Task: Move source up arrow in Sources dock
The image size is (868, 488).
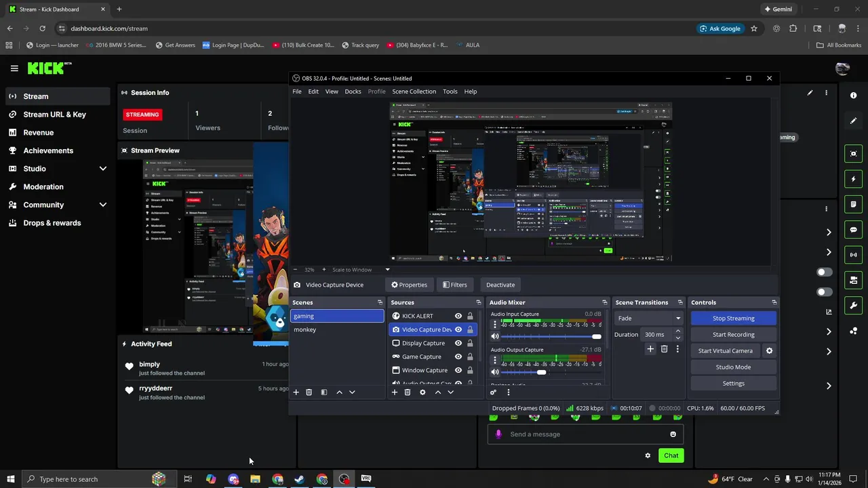Action: point(438,392)
